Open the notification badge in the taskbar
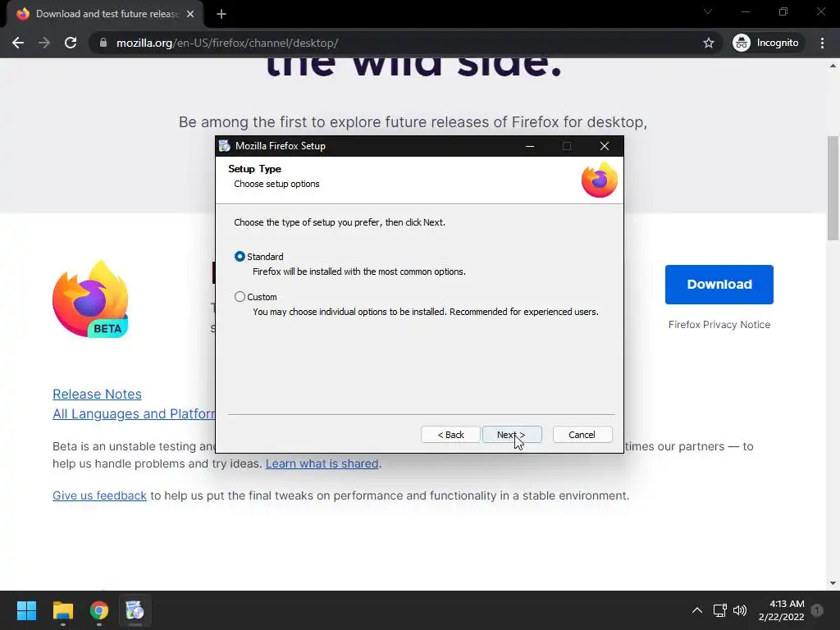Viewport: 840px width, 630px height. [x=818, y=609]
